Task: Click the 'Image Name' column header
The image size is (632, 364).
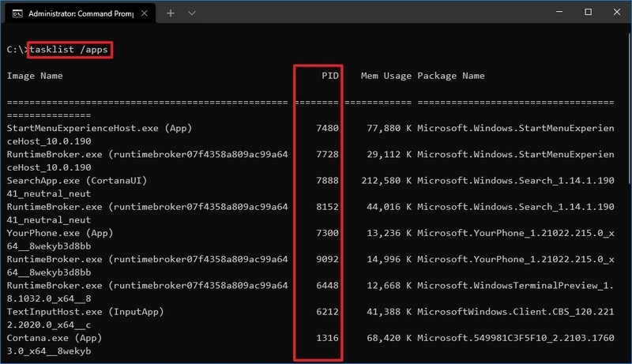Action: click(x=35, y=76)
